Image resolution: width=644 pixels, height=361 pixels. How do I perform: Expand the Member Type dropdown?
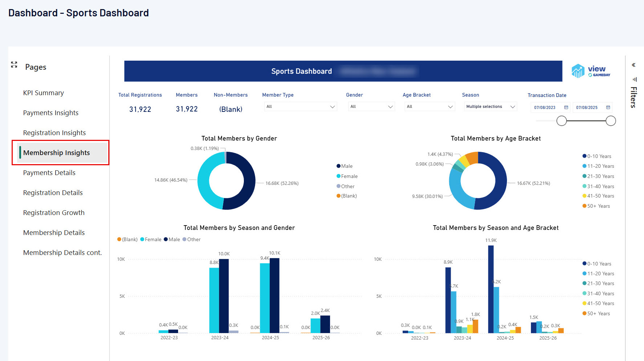pos(301,106)
